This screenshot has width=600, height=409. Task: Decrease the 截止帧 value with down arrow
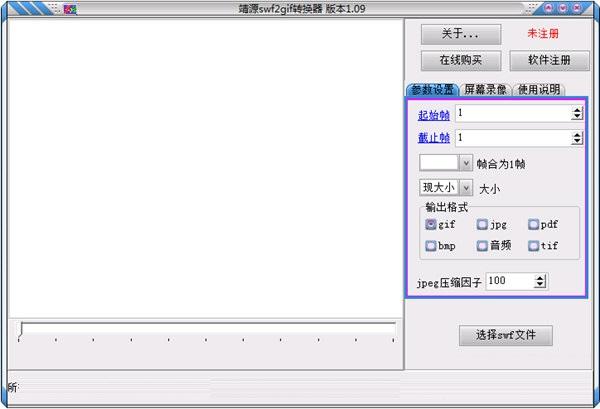[577, 141]
